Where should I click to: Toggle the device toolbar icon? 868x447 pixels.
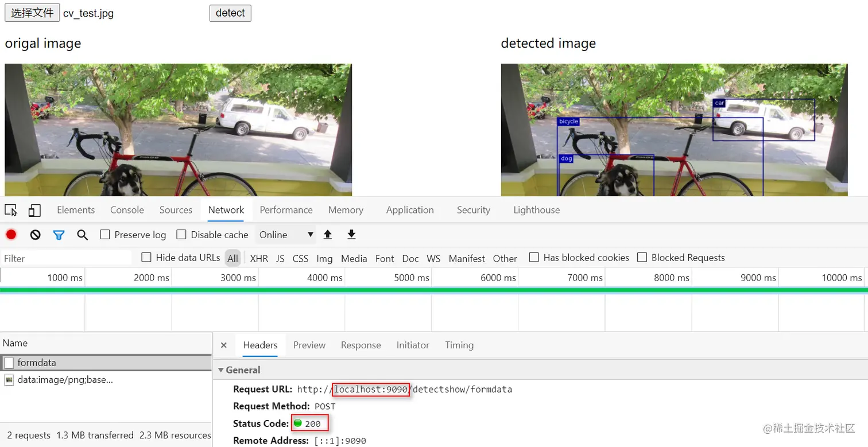[x=34, y=211]
